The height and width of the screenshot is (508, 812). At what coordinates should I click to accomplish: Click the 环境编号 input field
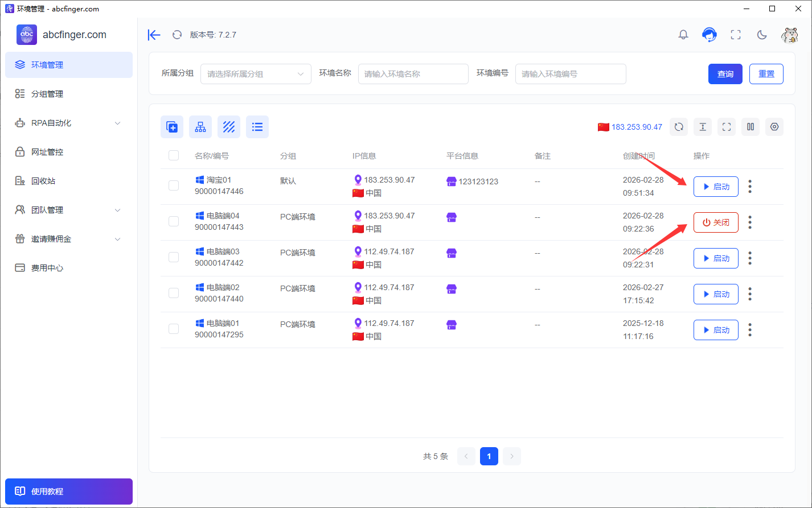click(571, 74)
